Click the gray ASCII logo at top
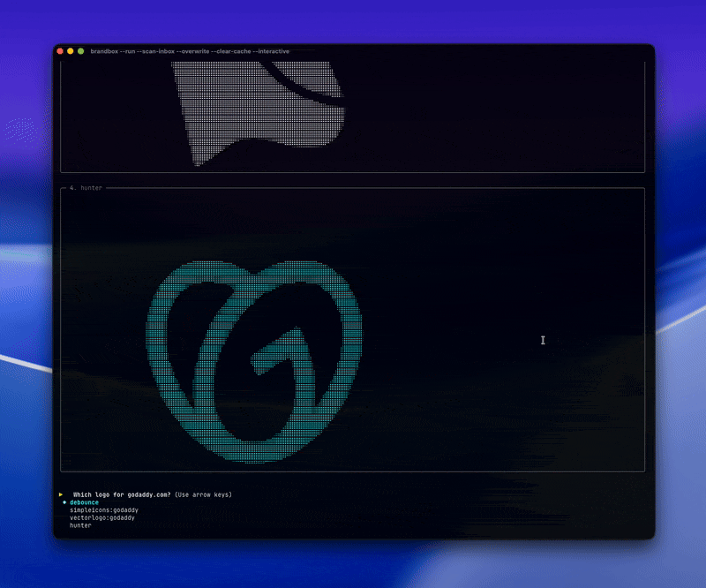The height and width of the screenshot is (588, 706). click(259, 114)
